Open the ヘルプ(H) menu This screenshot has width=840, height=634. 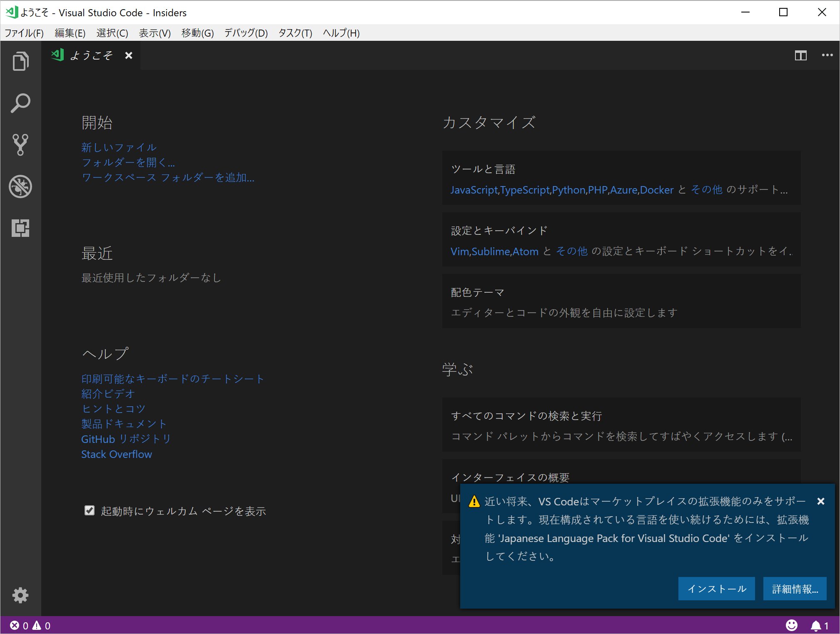click(x=341, y=33)
